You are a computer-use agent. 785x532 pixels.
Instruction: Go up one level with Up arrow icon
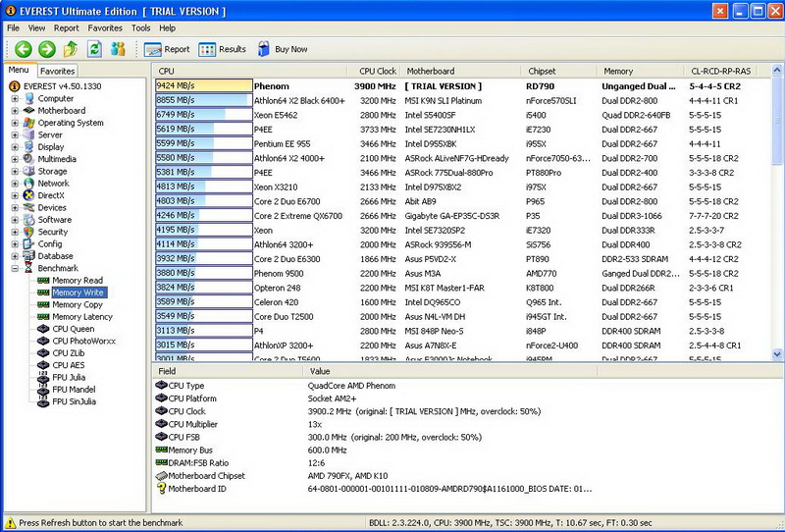(71, 49)
